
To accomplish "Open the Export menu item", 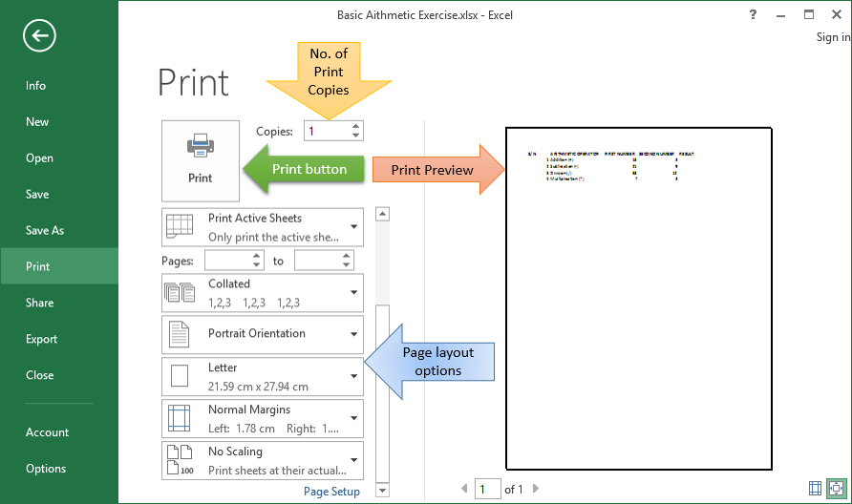I will [42, 339].
